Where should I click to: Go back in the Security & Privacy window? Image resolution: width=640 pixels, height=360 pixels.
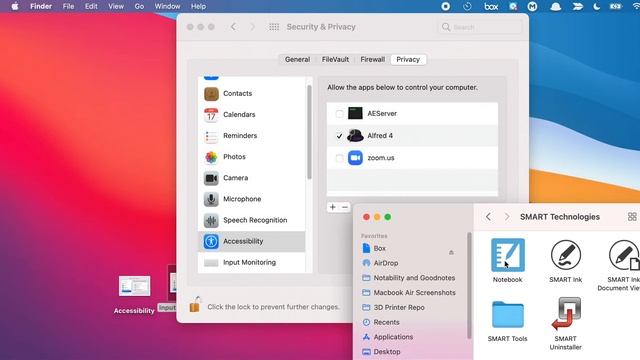tap(233, 27)
